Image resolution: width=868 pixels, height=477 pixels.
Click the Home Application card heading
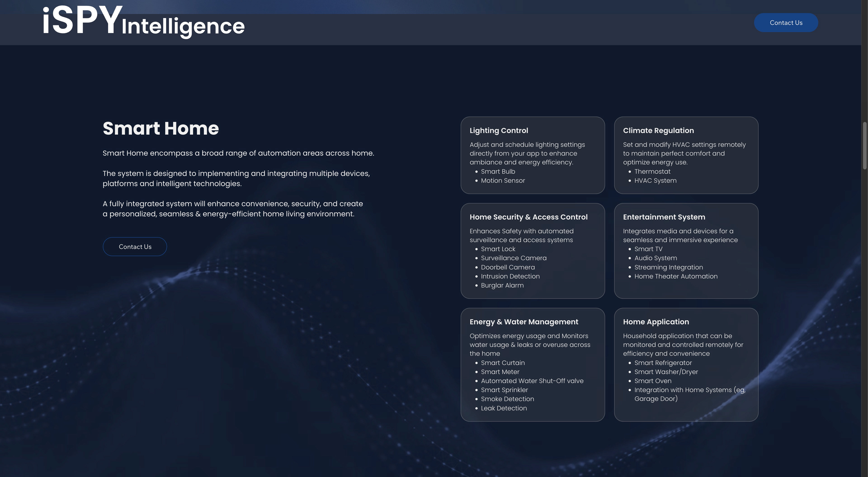click(x=656, y=322)
